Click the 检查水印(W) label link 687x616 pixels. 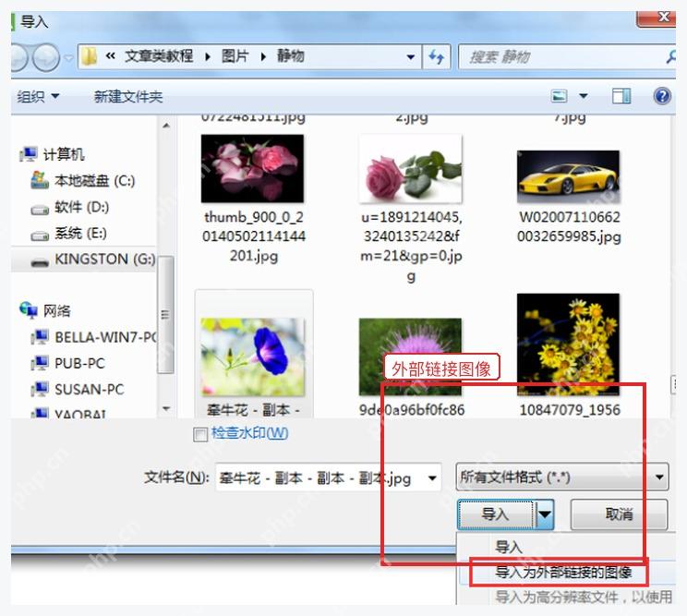pyautogui.click(x=249, y=433)
